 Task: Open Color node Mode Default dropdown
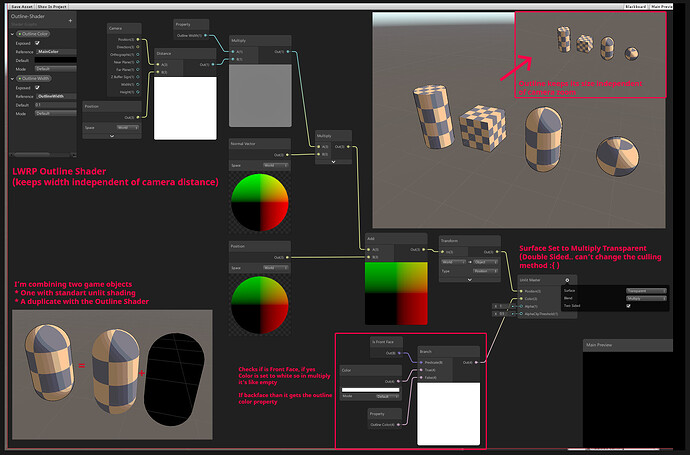pos(387,396)
